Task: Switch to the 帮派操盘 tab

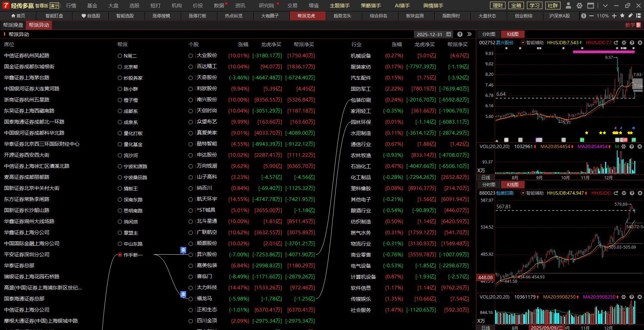Action: pyautogui.click(x=13, y=25)
